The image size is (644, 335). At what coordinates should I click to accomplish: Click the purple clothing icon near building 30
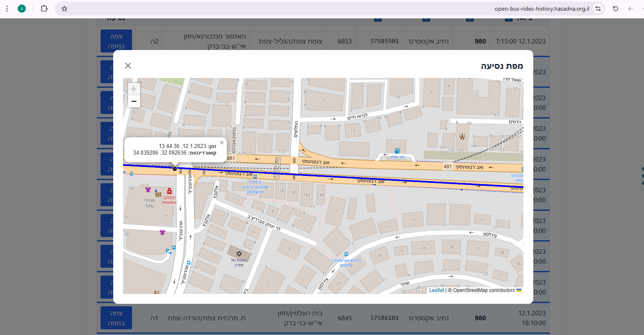[x=162, y=232]
